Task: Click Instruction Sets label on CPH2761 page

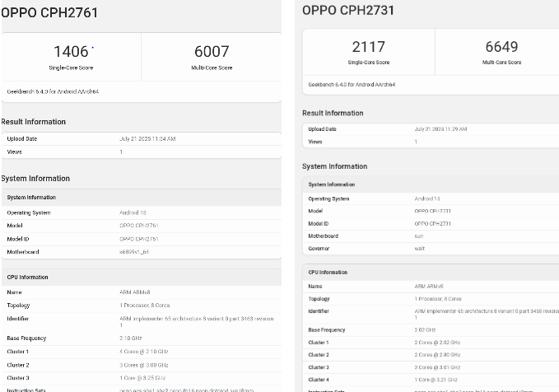Action: (x=26, y=390)
